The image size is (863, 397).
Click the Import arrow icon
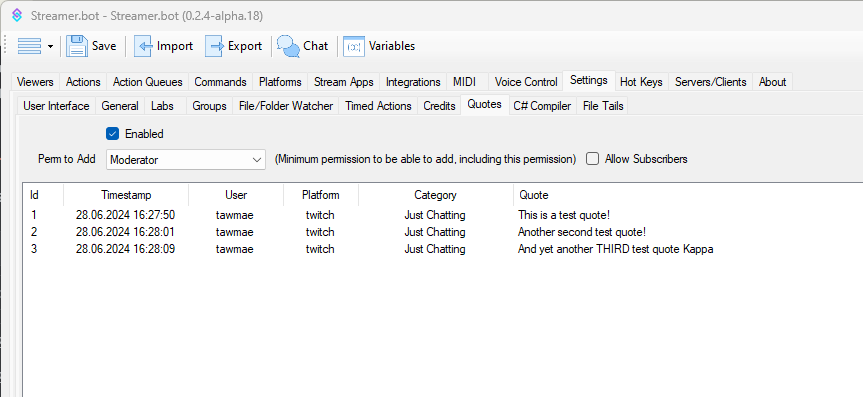tap(144, 46)
